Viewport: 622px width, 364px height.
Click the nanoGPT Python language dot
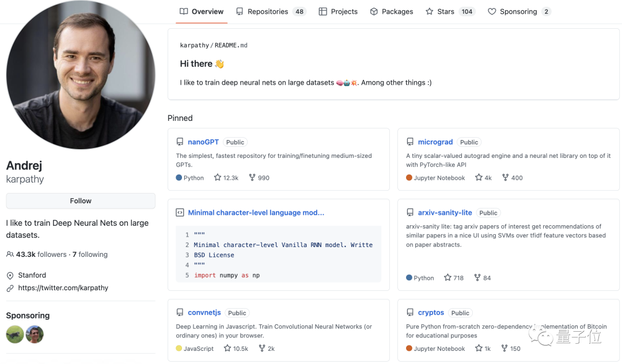pyautogui.click(x=179, y=177)
